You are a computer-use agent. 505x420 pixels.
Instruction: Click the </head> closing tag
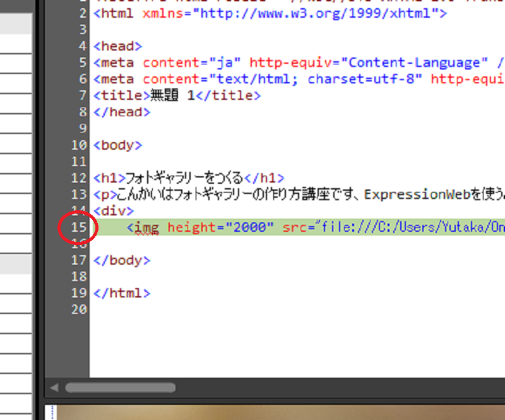point(122,112)
